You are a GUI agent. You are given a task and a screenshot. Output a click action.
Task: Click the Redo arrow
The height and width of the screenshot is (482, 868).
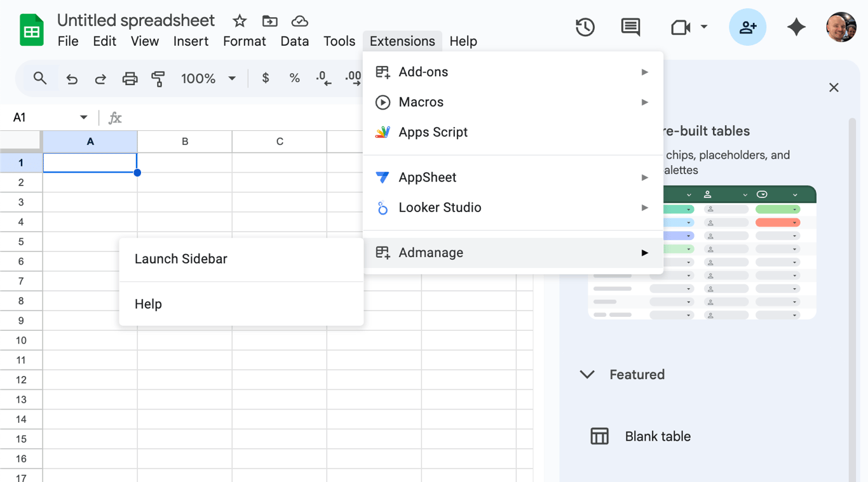click(100, 79)
